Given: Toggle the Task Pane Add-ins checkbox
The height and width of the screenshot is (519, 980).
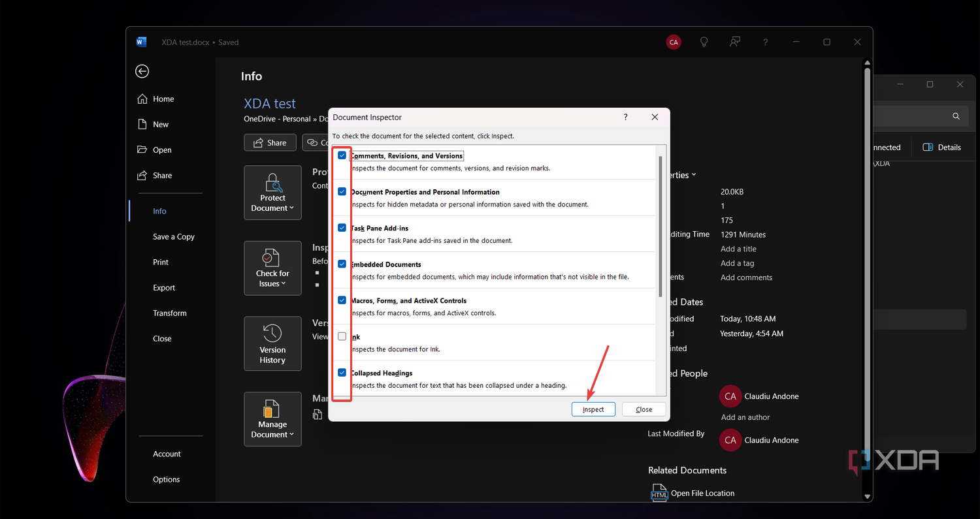Looking at the screenshot, I should (342, 228).
